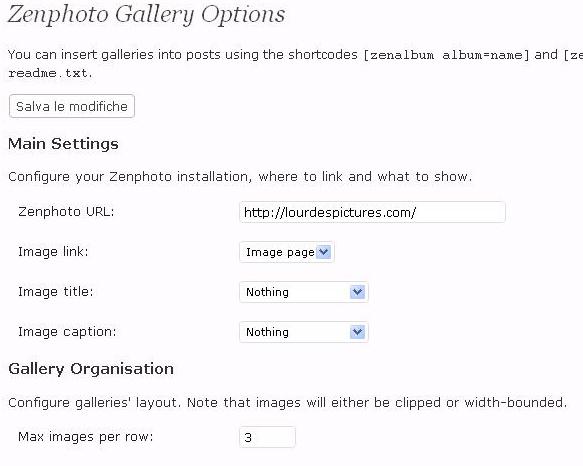Open the Image link dropdown
Screen dimensions: 583x466
coord(286,252)
